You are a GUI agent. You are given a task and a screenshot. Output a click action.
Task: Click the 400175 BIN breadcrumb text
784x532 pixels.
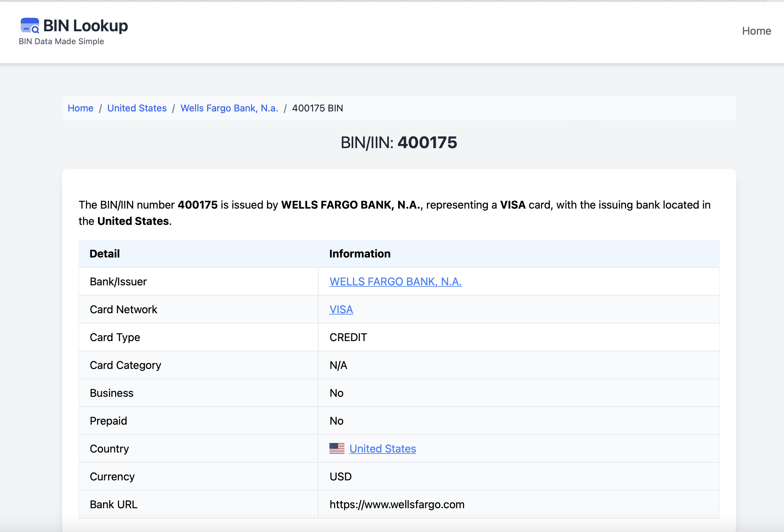point(318,108)
